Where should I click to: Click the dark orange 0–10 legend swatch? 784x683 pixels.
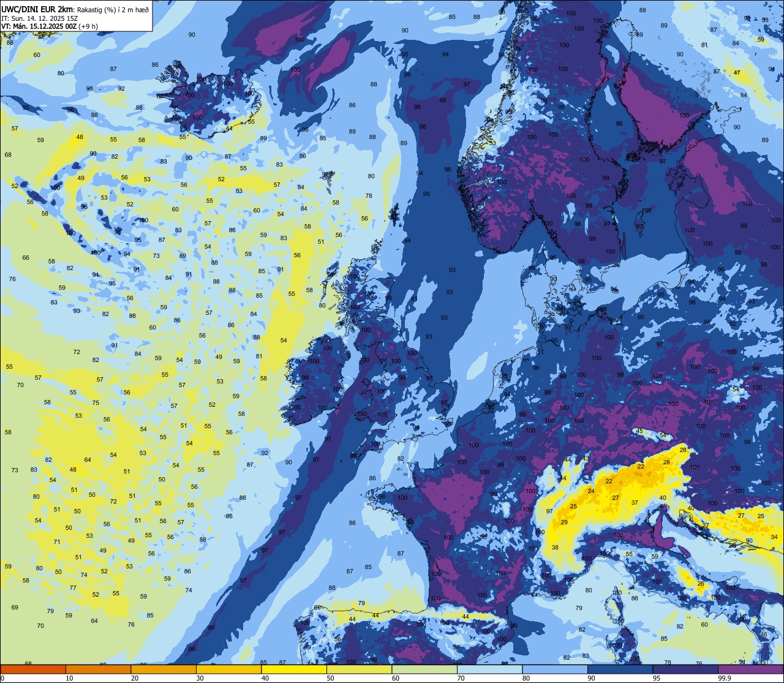[33, 670]
